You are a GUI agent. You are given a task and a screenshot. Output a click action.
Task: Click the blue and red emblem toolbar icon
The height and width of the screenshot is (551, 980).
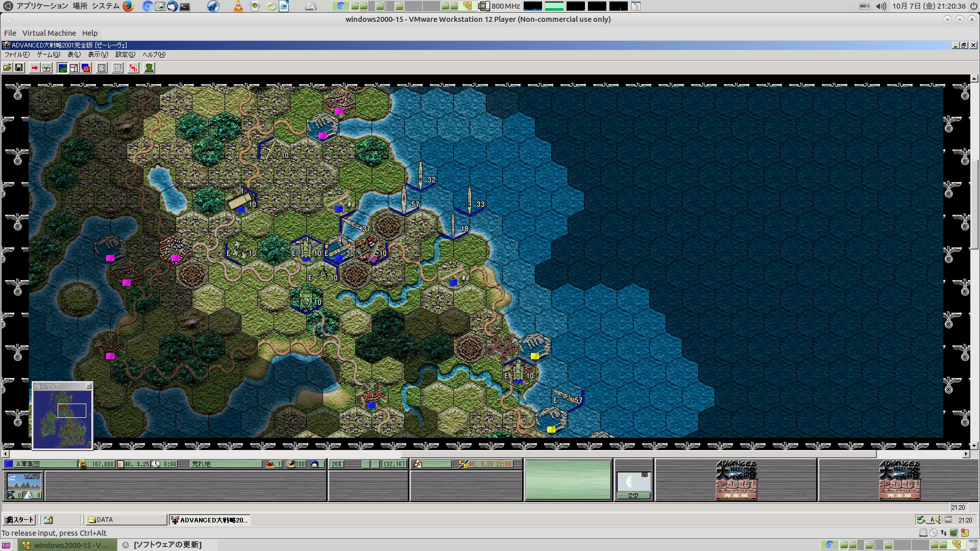click(x=86, y=68)
